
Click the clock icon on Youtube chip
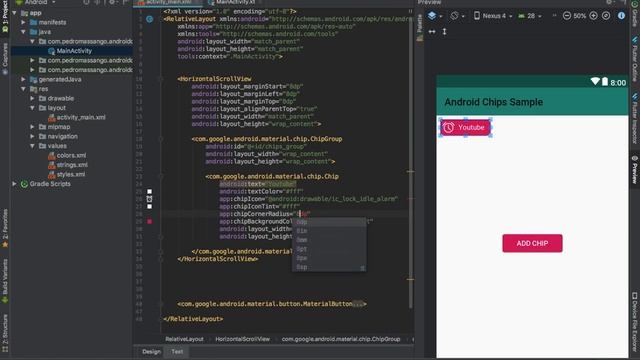448,127
